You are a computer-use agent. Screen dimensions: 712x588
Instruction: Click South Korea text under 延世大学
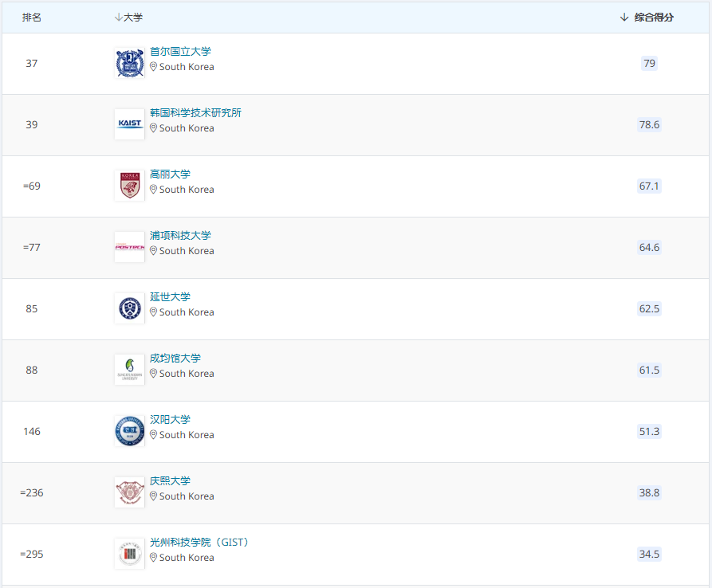[187, 312]
